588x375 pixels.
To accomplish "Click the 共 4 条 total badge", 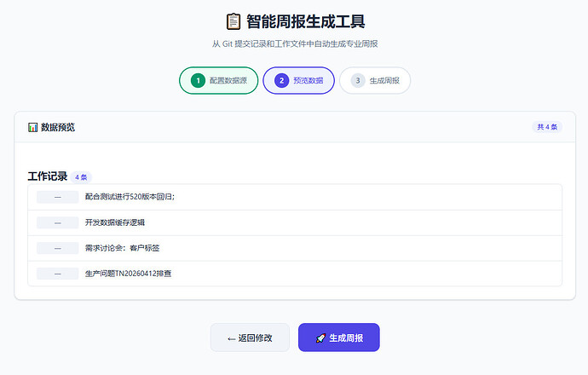I will pyautogui.click(x=546, y=127).
